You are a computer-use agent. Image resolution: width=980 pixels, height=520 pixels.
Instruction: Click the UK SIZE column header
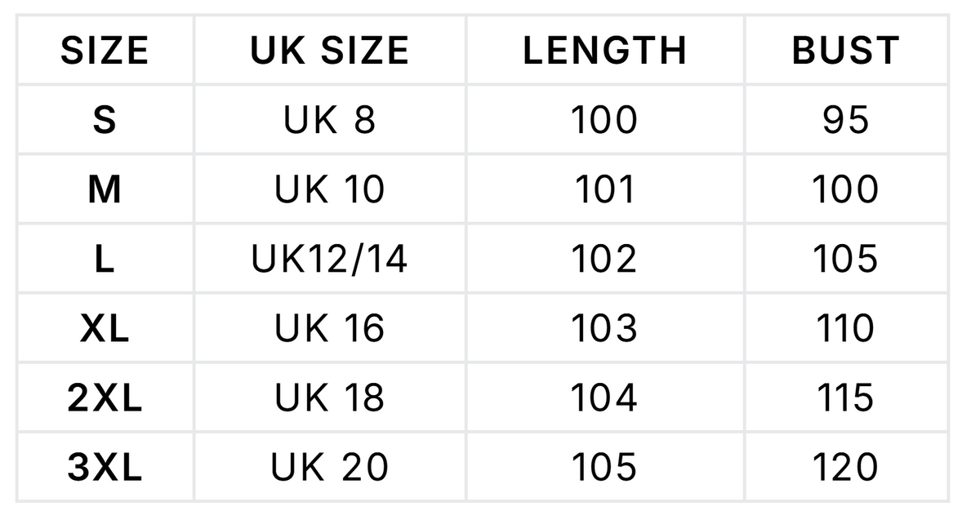coord(330,51)
